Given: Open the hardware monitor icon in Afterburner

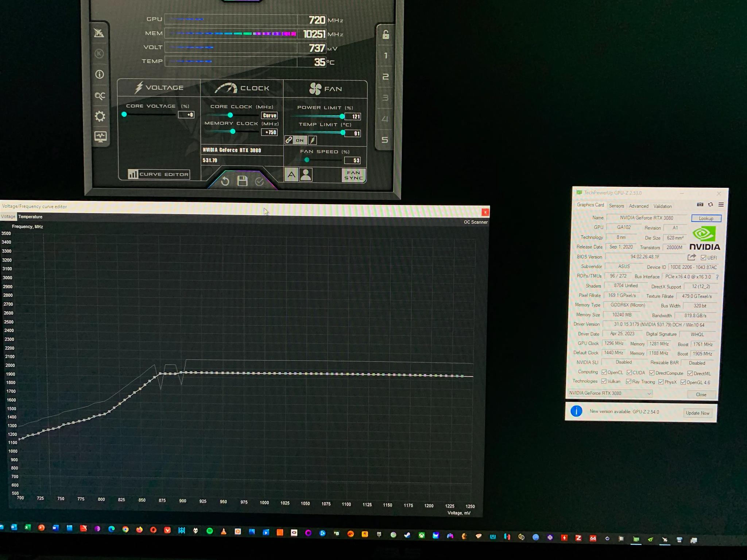Looking at the screenshot, I should [100, 137].
